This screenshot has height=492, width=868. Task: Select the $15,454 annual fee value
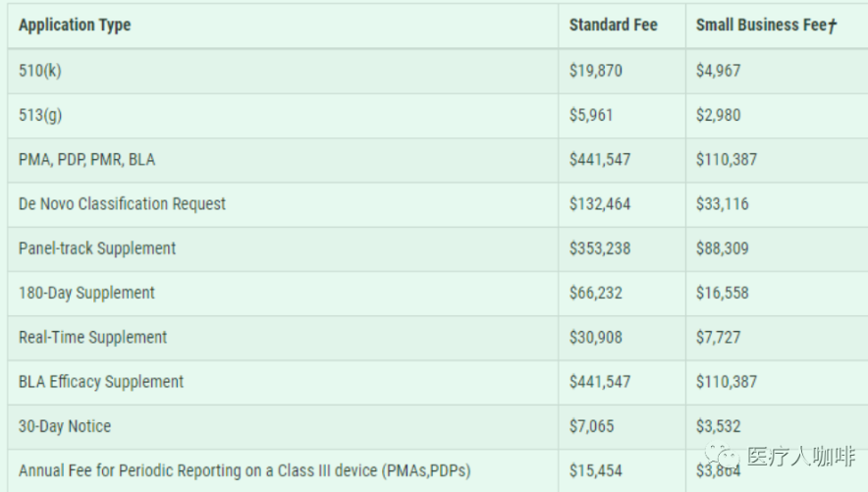click(x=596, y=470)
